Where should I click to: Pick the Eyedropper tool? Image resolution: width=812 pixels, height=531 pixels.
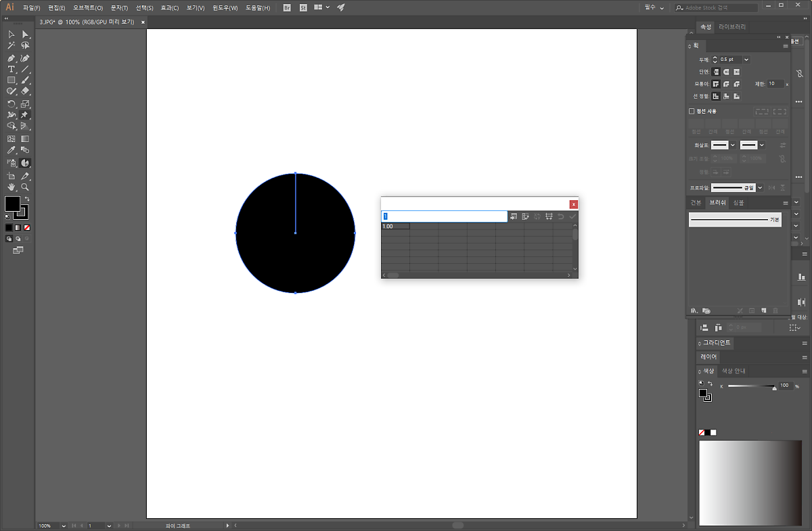pos(12,150)
